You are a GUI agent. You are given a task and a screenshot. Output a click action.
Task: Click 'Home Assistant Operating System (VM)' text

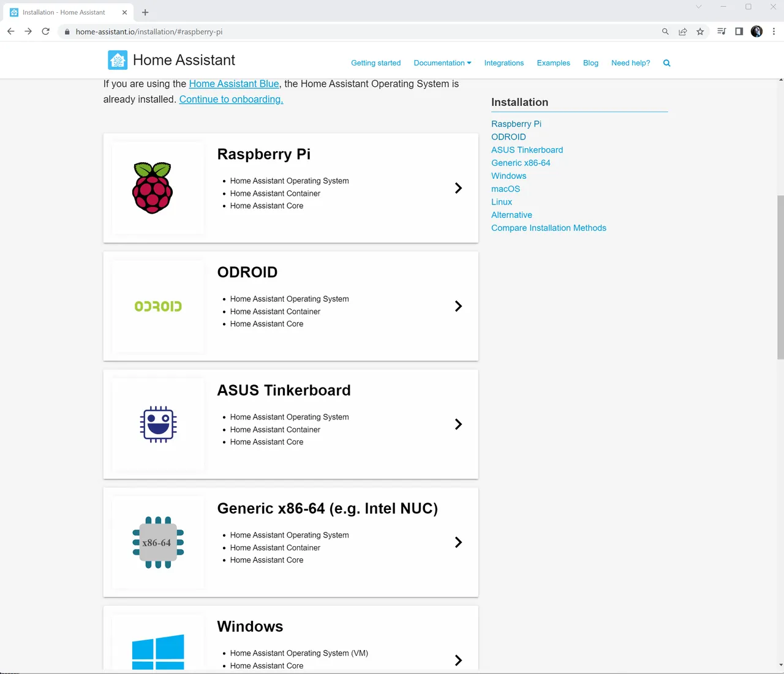pyautogui.click(x=299, y=653)
